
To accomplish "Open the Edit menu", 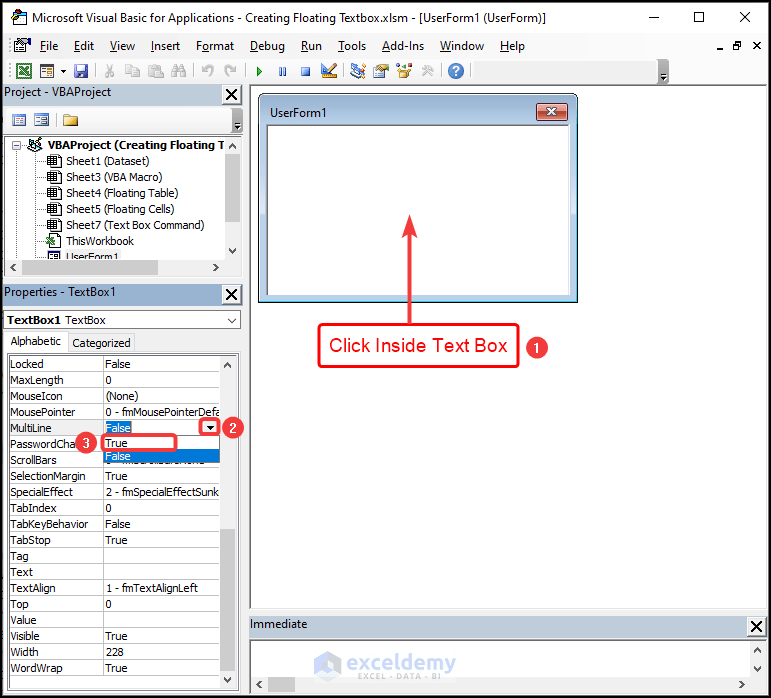I will 84,46.
